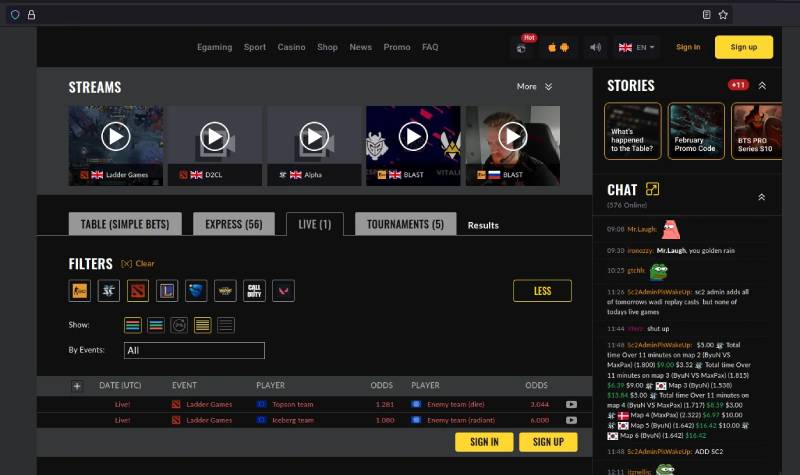
Task: Click the Apple and Android app download icon
Action: tap(558, 47)
